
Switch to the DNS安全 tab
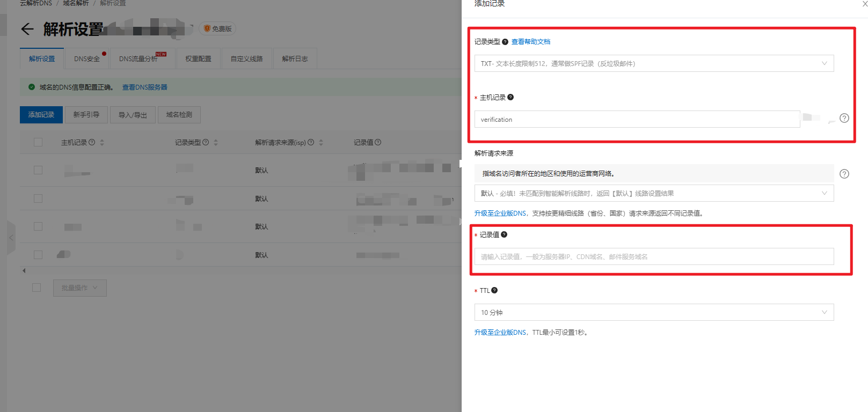(x=87, y=59)
